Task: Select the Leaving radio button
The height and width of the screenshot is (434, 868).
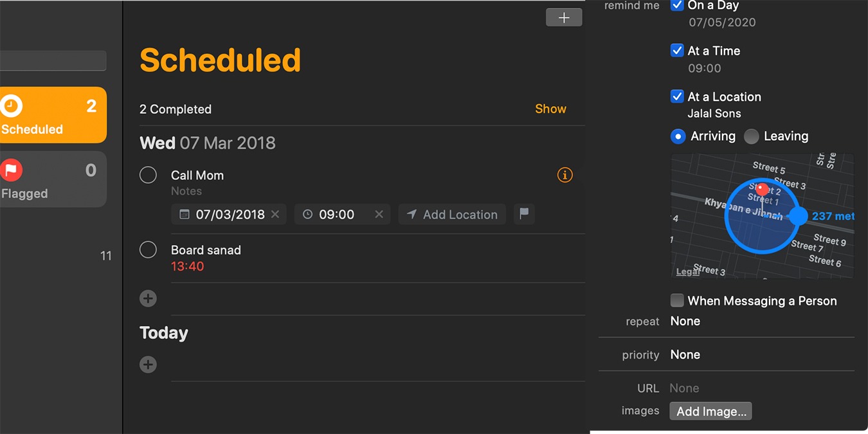Action: click(x=750, y=136)
